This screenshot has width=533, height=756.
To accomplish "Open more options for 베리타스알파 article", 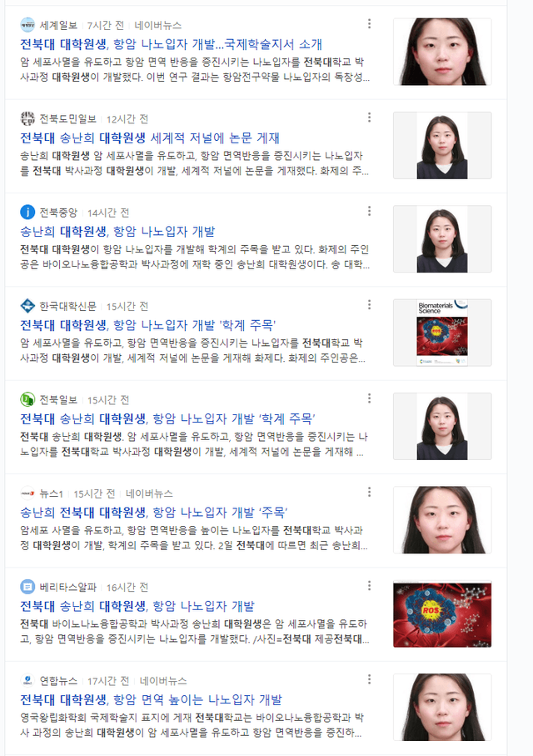I will click(369, 586).
